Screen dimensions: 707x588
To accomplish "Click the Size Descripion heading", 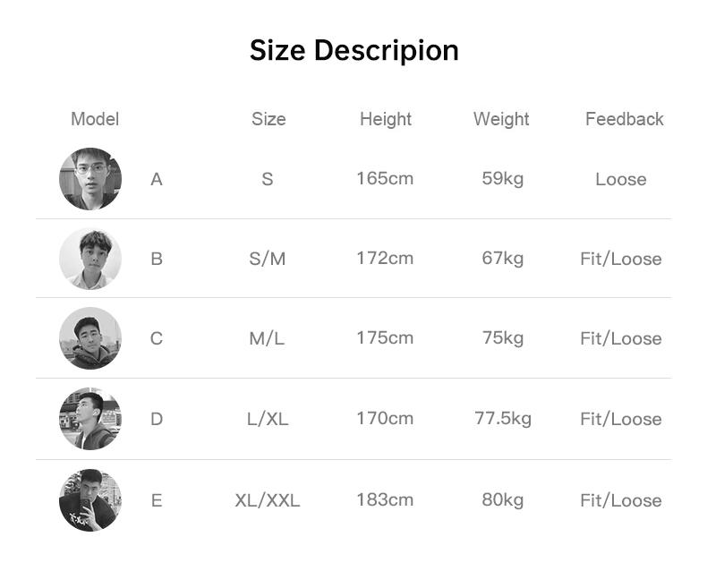I will pyautogui.click(x=353, y=50).
